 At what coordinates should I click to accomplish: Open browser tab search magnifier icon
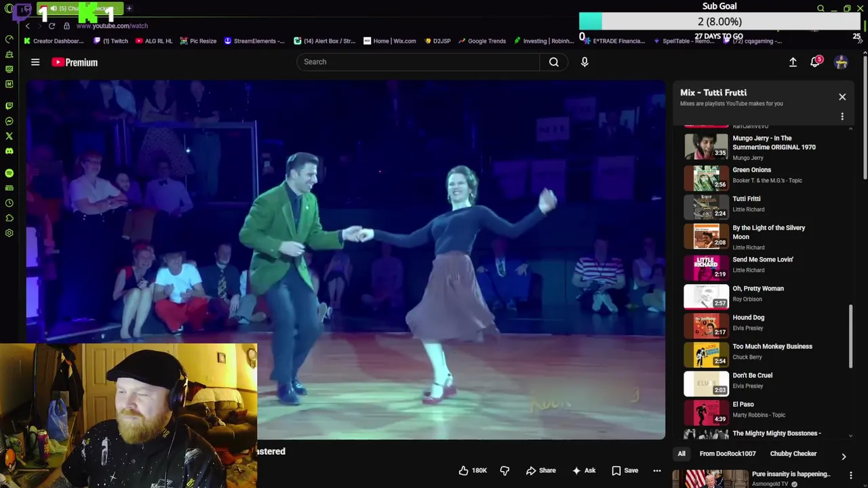pos(821,9)
